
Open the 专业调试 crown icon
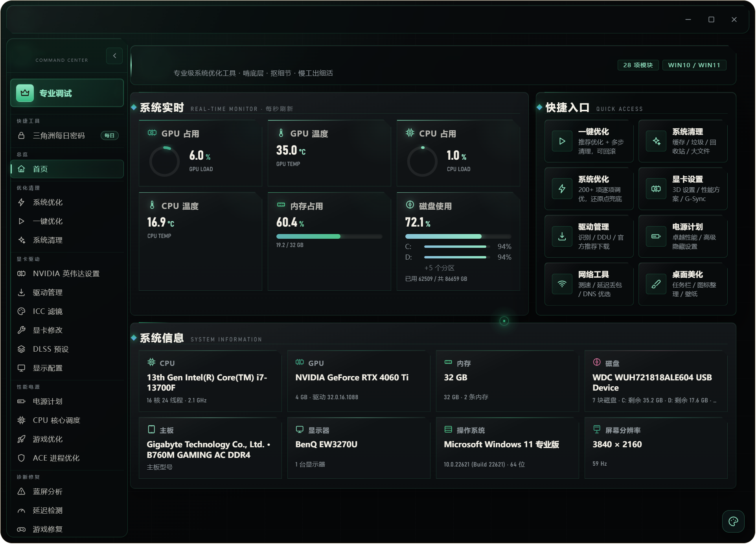click(x=25, y=93)
